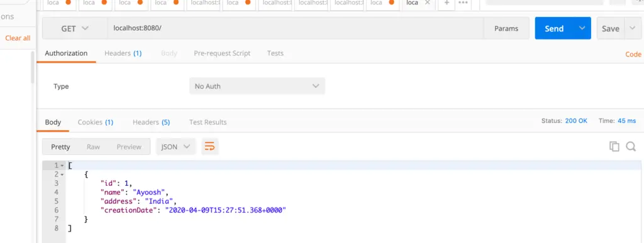The image size is (644, 243).
Task: Open the response Headers (5) tab
Action: click(151, 122)
